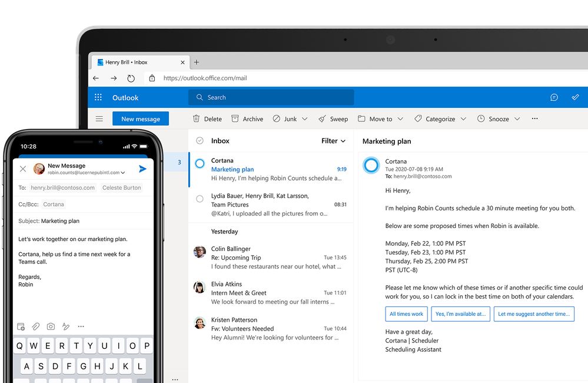
Task: Select all messages via Inbox checkmark
Action: 200,140
